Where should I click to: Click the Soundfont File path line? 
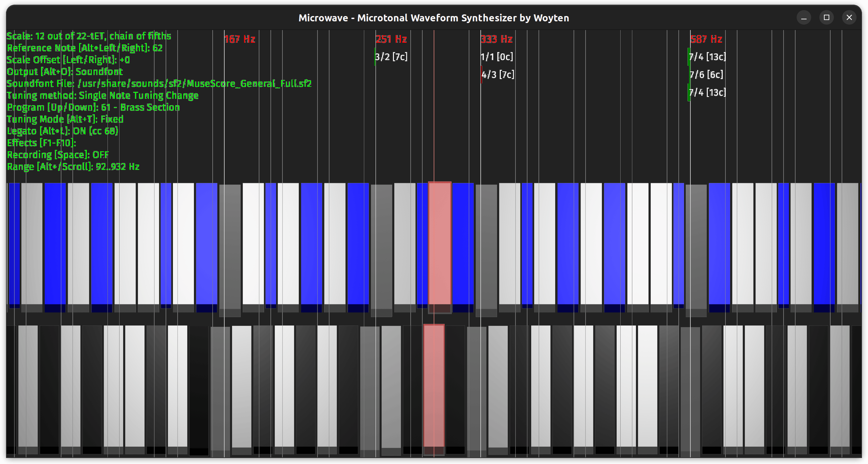pyautogui.click(x=159, y=83)
